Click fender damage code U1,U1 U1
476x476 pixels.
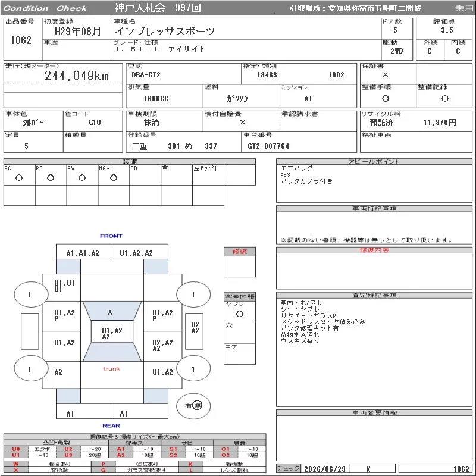pos(64,286)
